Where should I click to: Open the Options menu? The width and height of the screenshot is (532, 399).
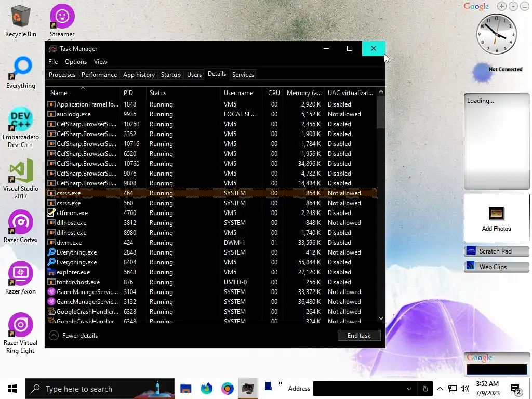pos(76,62)
